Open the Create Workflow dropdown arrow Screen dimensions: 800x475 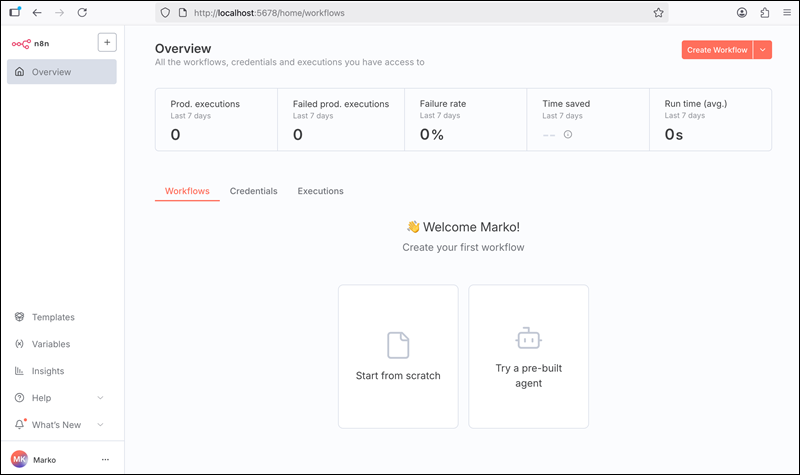(x=763, y=50)
